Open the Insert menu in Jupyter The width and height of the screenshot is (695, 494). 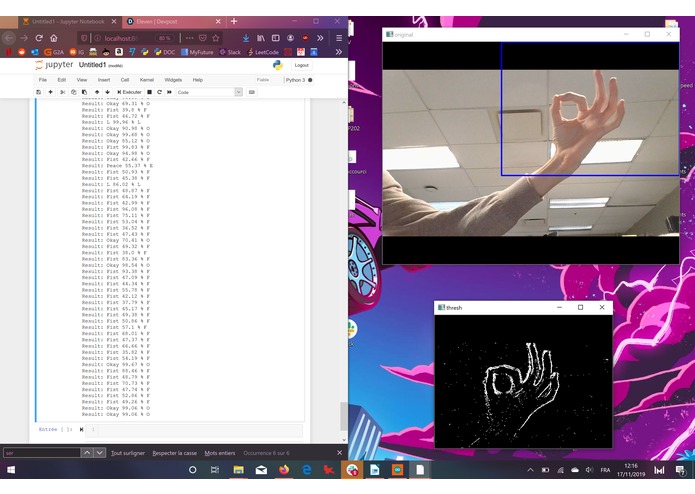(x=104, y=80)
